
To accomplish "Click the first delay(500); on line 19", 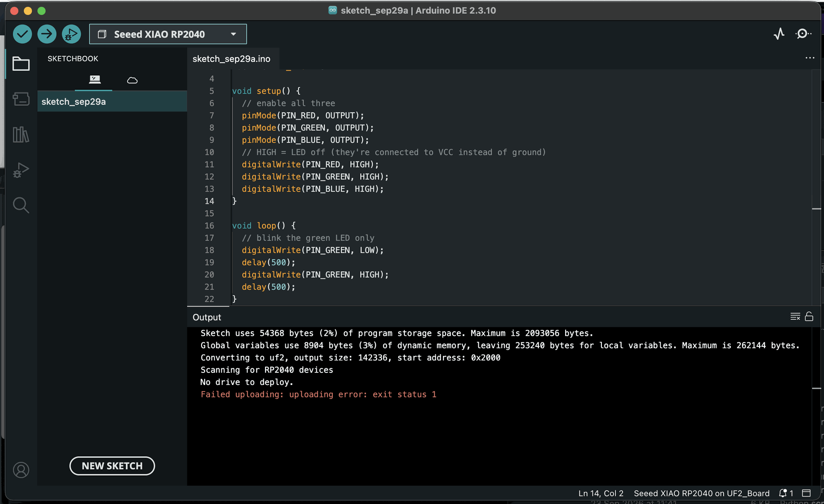I will [269, 262].
